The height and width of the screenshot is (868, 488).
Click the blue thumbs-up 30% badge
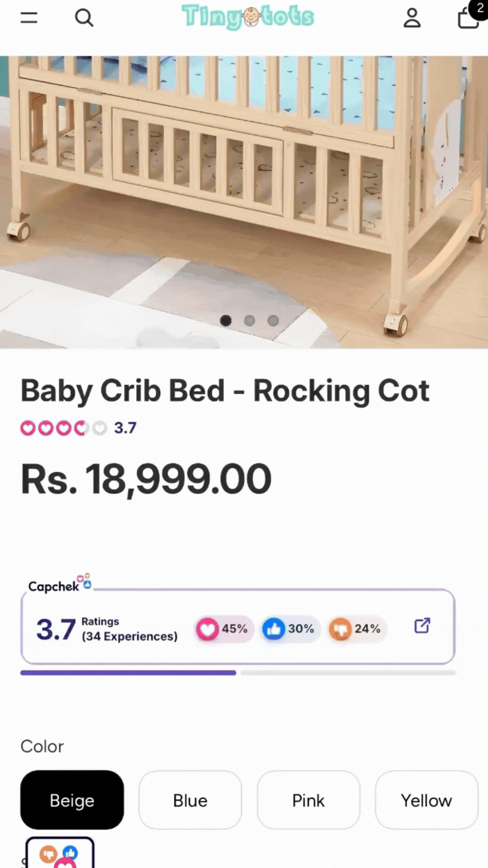click(290, 629)
